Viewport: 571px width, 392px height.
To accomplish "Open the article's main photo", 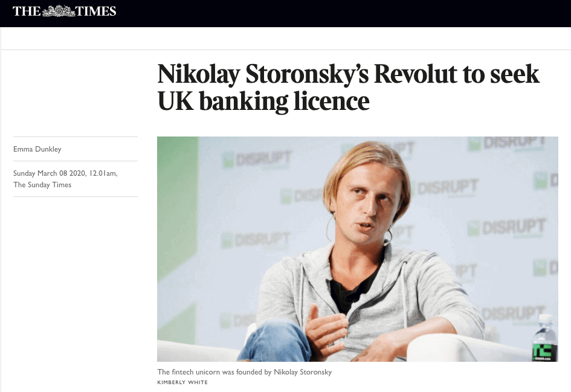I will point(357,249).
